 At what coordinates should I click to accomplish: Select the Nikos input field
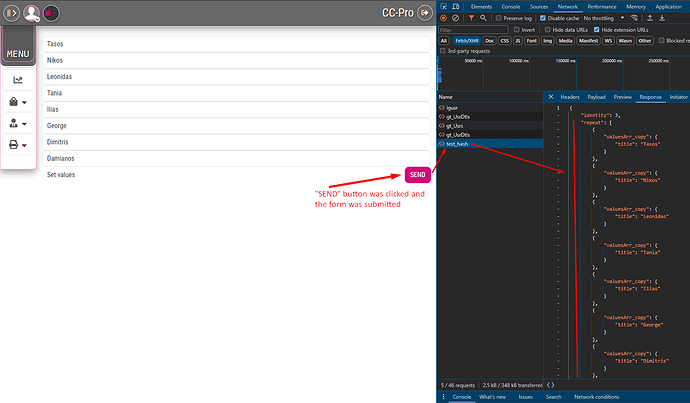[x=236, y=60]
